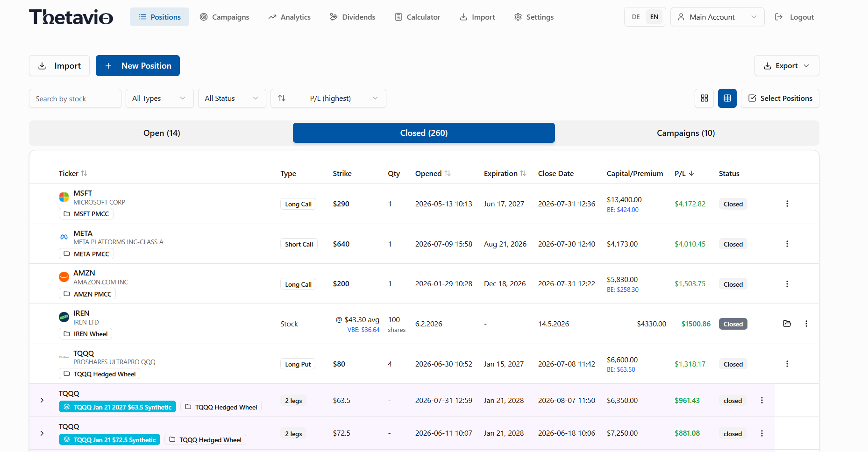868x452 pixels.
Task: Open three-dot menu for TQQQ $72.5 row
Action: click(762, 433)
